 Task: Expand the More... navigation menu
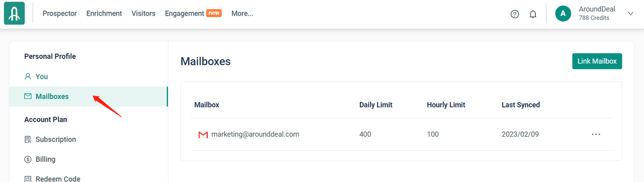[x=243, y=14]
